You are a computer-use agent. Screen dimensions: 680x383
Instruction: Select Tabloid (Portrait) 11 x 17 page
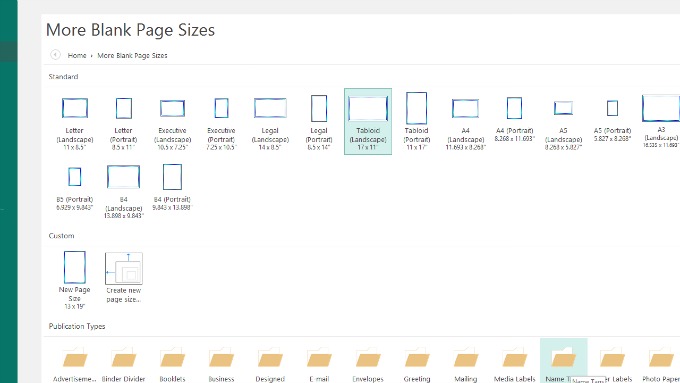416,122
